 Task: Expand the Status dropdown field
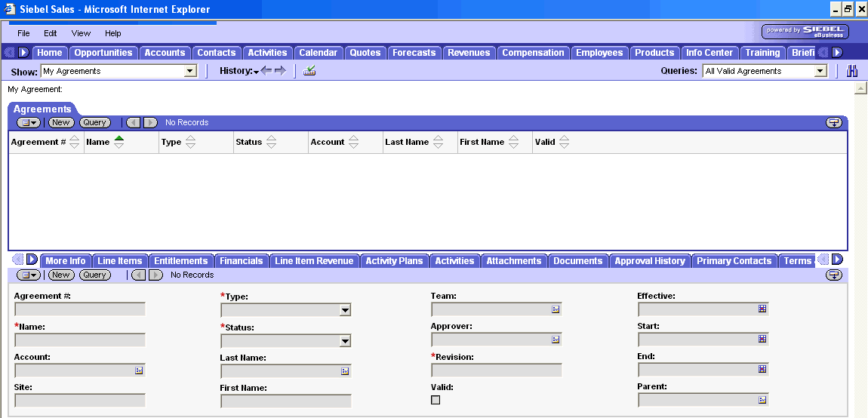[x=345, y=341]
